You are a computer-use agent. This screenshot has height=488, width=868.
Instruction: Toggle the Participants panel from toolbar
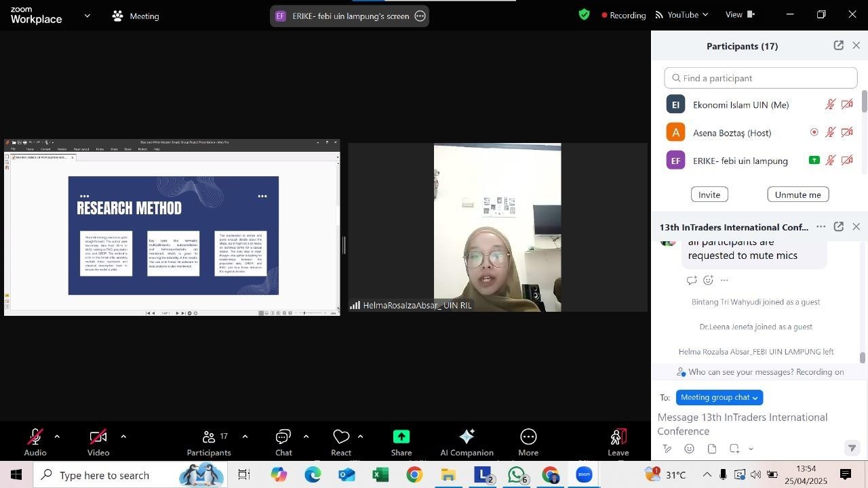209,443
